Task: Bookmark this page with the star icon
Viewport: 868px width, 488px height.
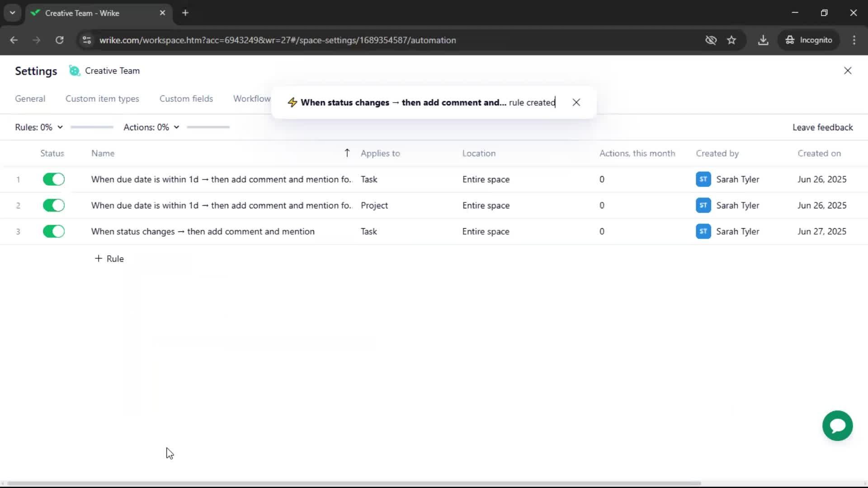Action: tap(731, 40)
